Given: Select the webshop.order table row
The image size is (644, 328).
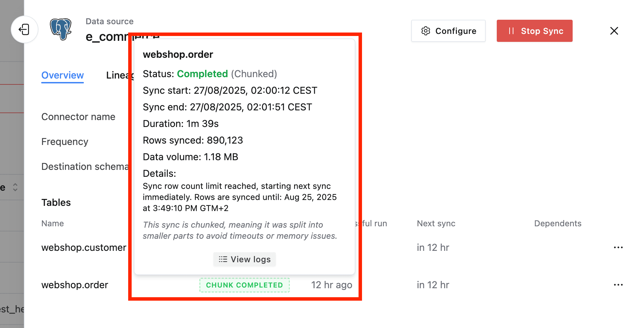Looking at the screenshot, I should 75,285.
